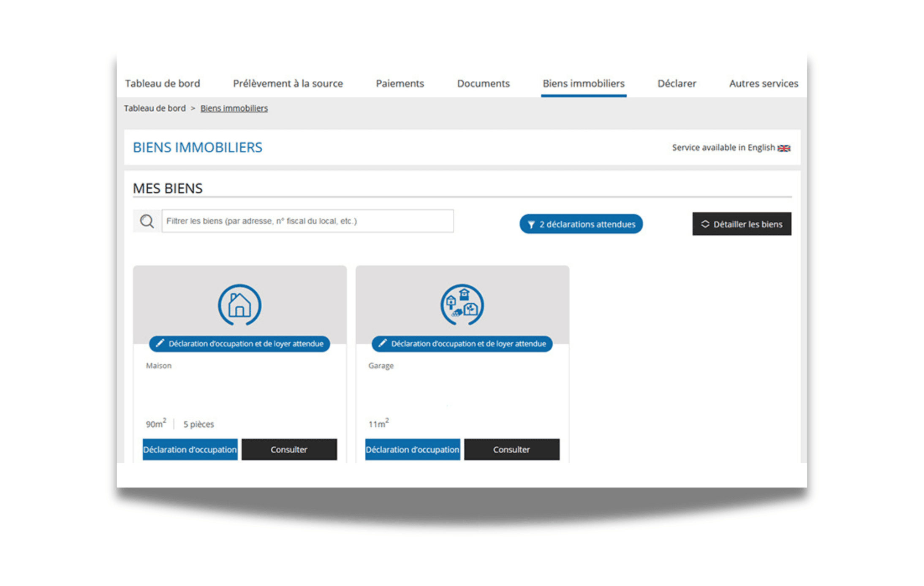
Task: Click Consulter for the Garage
Action: click(512, 450)
